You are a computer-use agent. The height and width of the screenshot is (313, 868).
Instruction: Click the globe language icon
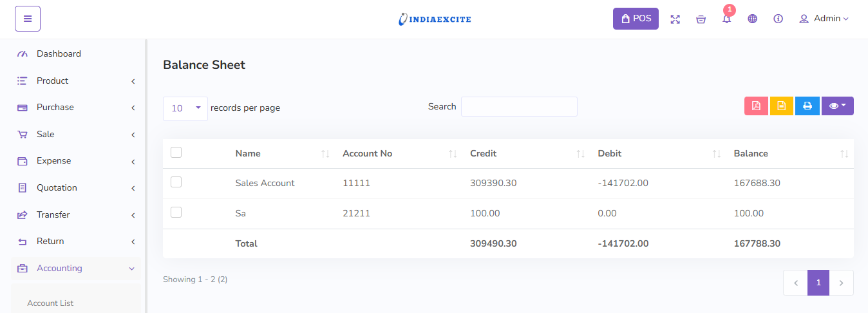[752, 19]
